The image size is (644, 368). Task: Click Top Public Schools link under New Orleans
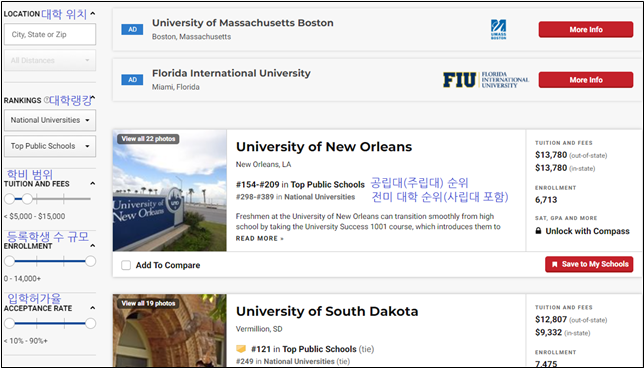328,184
